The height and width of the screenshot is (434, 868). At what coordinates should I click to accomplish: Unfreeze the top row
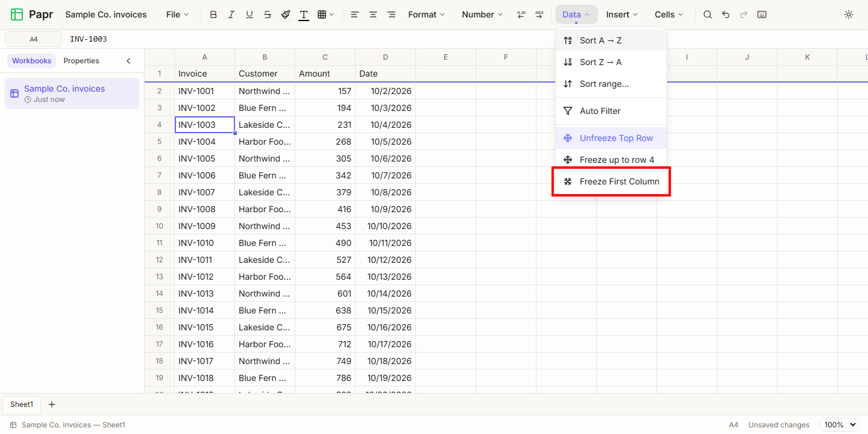pyautogui.click(x=611, y=138)
